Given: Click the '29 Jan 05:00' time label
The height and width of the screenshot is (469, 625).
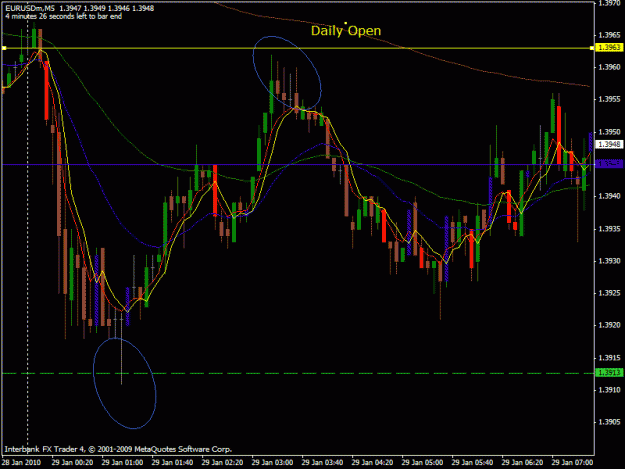Looking at the screenshot, I should [423, 463].
